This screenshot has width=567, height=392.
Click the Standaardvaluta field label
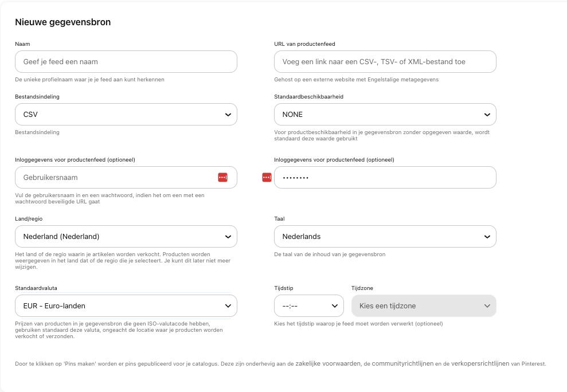[36, 288]
